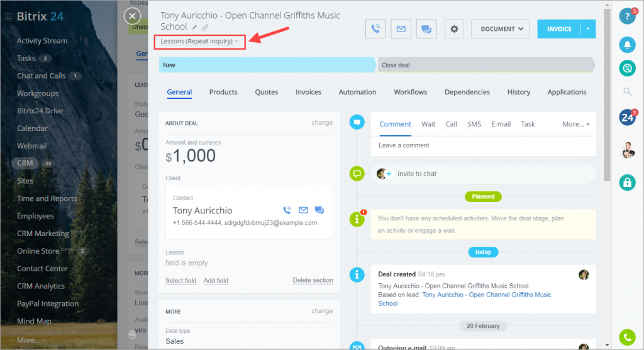Switch to the Quotes tab
This screenshot has width=644, height=350.
pos(267,92)
